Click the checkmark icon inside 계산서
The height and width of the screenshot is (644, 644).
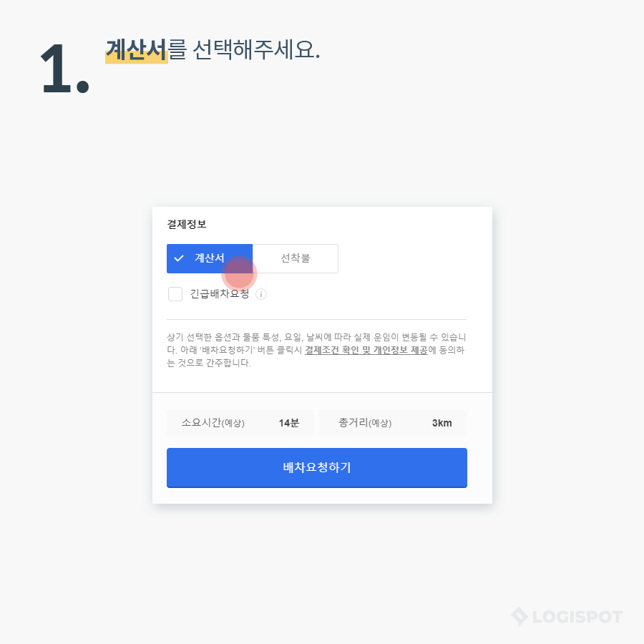click(x=179, y=258)
